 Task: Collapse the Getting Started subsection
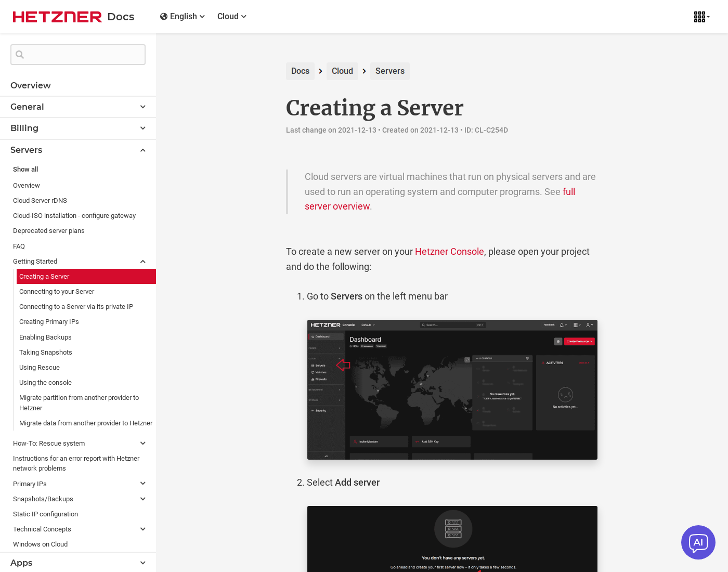pos(143,262)
